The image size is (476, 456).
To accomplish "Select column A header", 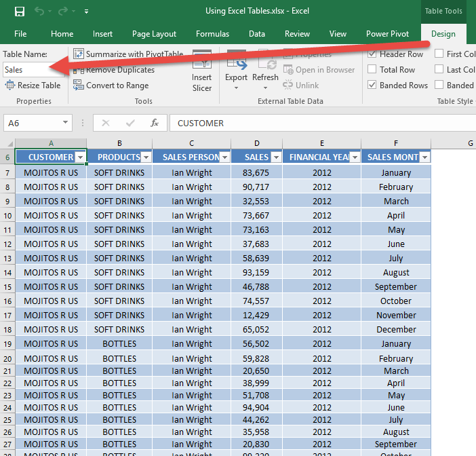I will 51,143.
